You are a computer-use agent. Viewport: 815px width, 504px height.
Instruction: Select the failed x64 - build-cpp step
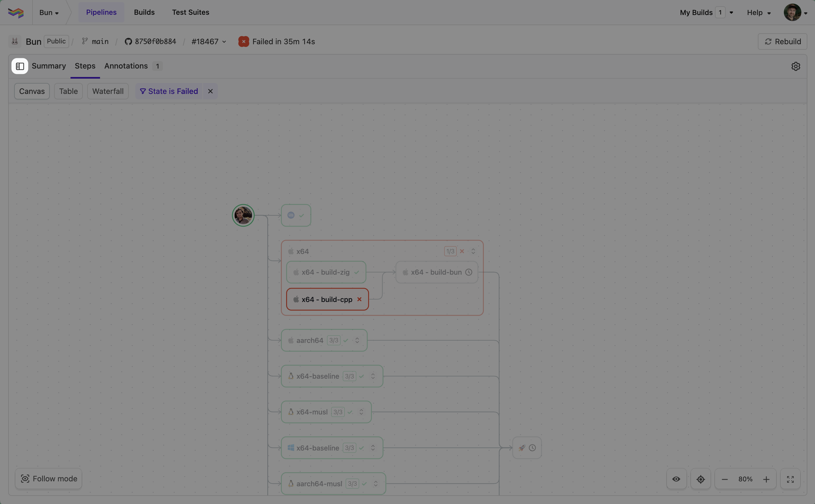point(327,299)
